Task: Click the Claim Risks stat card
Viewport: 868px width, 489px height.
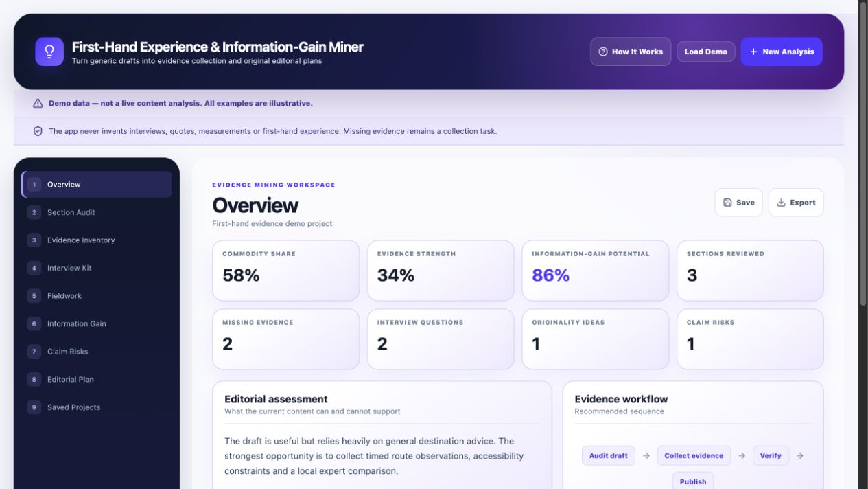Action: (750, 339)
